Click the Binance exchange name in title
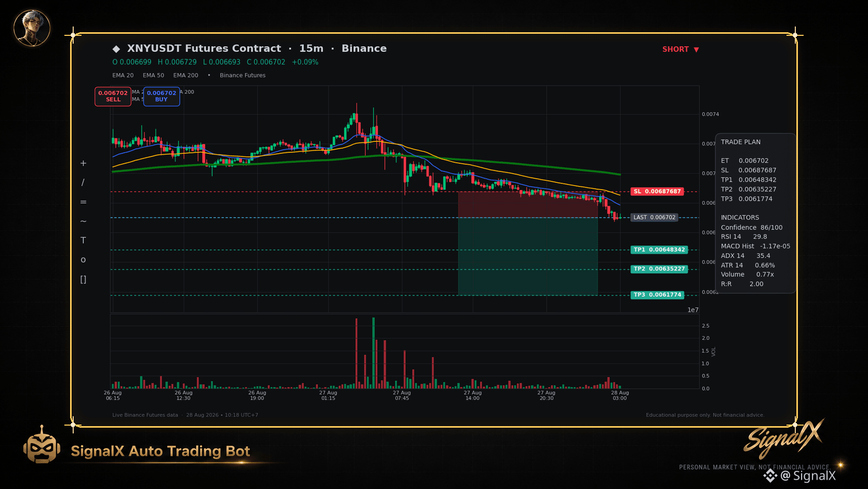 click(364, 48)
